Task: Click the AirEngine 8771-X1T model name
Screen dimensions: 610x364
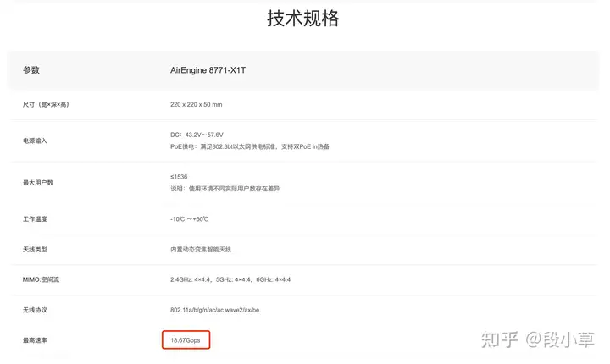Action: pos(208,70)
